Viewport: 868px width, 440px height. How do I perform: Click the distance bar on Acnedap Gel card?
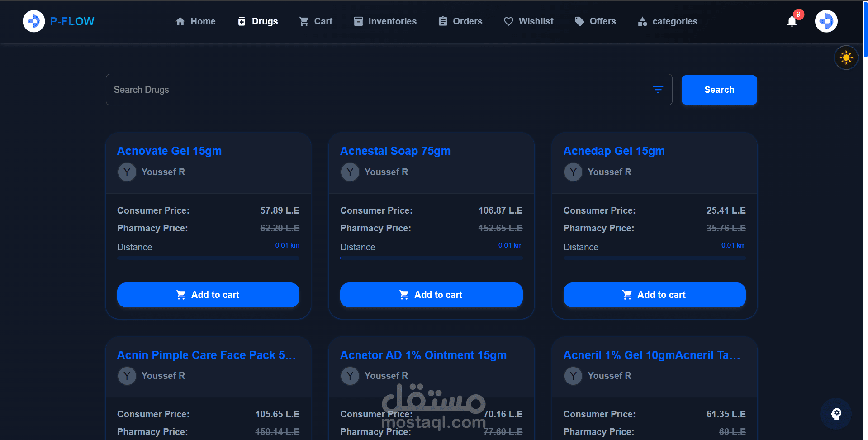(655, 258)
